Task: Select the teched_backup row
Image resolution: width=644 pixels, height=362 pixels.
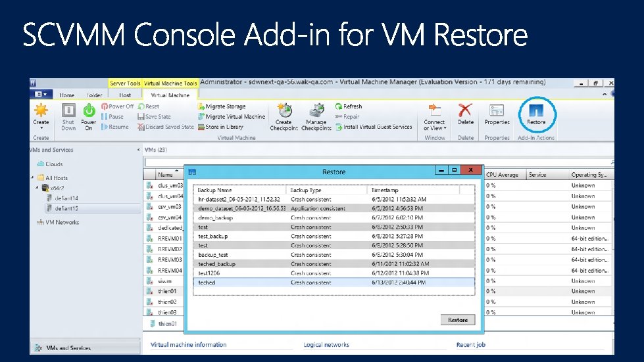Action: point(334,264)
